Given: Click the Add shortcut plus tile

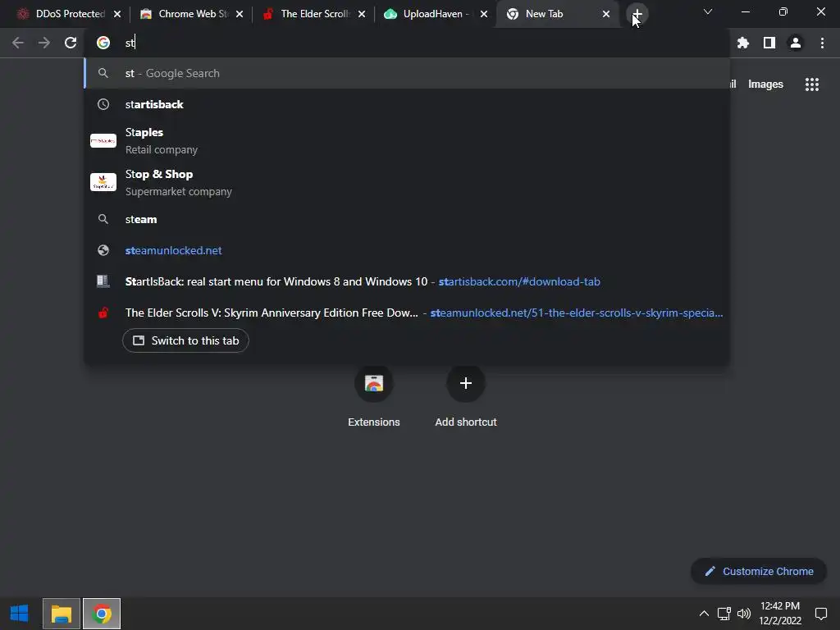Looking at the screenshot, I should [x=466, y=396].
